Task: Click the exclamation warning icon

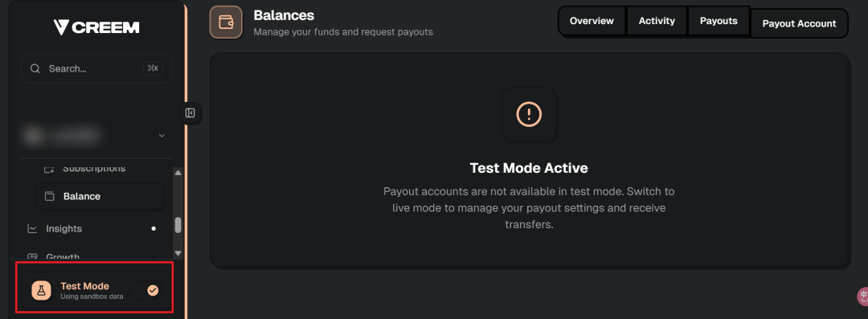Action: pos(529,115)
